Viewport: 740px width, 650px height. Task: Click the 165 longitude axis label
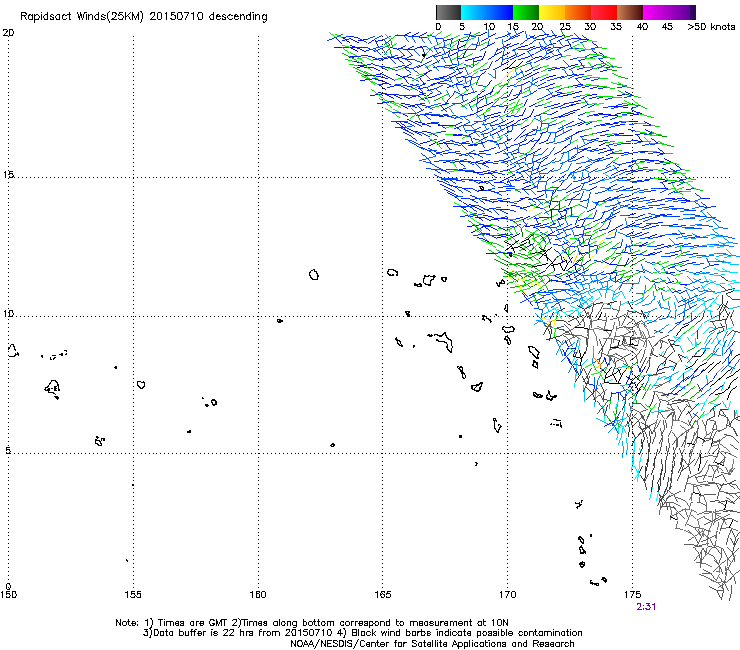pos(383,595)
